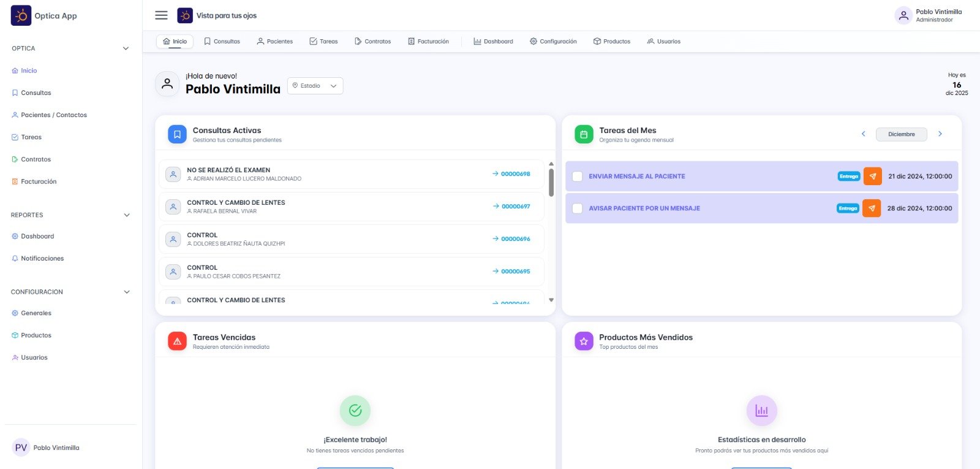Collapse the REPORTES sidebar section

[127, 215]
